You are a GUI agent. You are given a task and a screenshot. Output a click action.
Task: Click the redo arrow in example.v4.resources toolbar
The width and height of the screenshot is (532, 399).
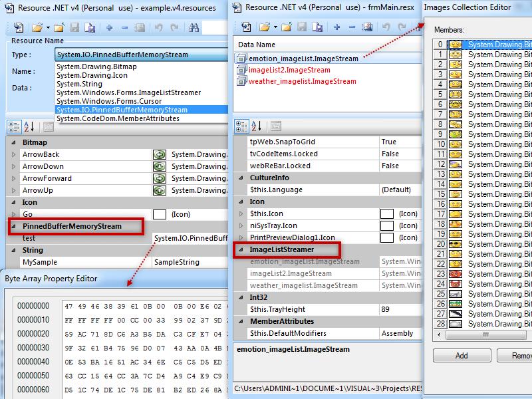pos(174,28)
